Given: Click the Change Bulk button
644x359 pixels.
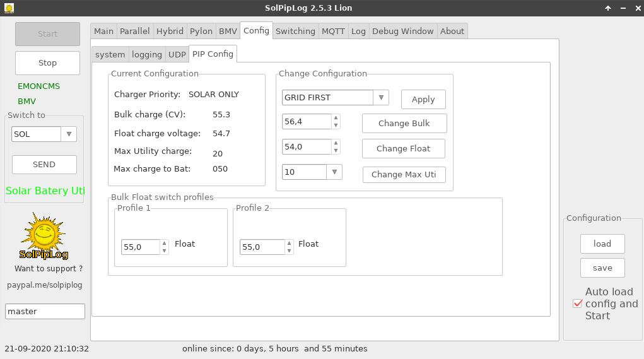Looking at the screenshot, I should [x=404, y=123].
